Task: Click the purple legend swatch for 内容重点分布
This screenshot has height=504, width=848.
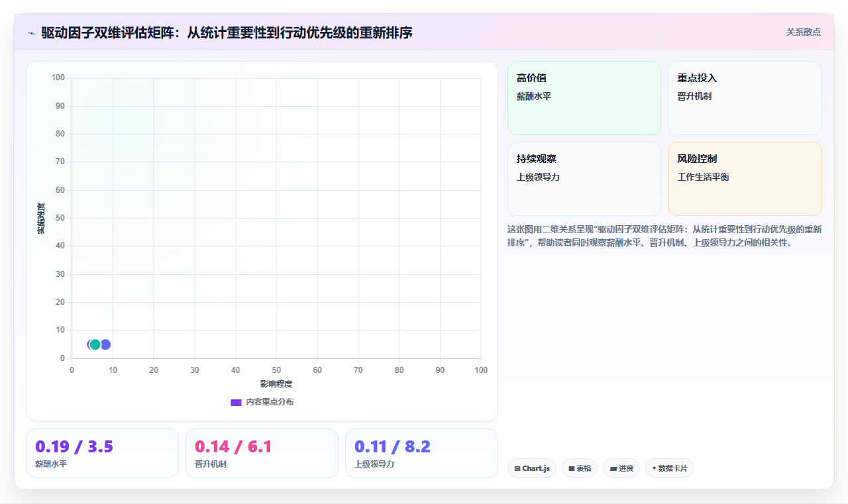Action: pos(236,402)
